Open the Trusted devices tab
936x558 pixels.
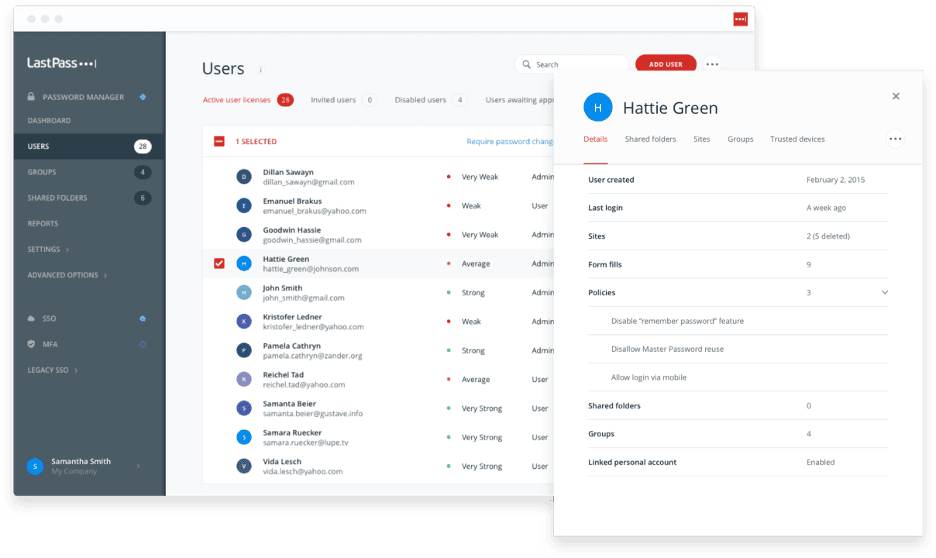point(797,139)
